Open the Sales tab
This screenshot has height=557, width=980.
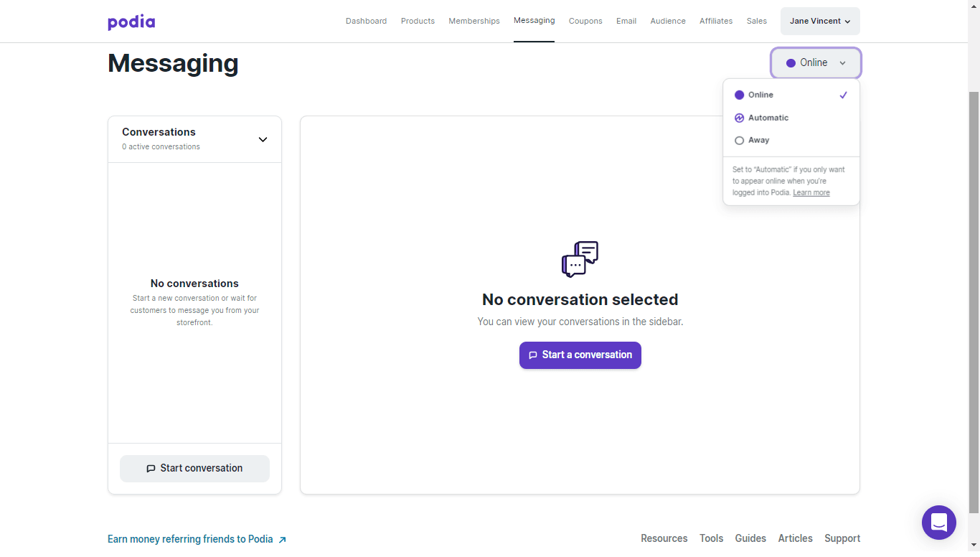tap(757, 21)
